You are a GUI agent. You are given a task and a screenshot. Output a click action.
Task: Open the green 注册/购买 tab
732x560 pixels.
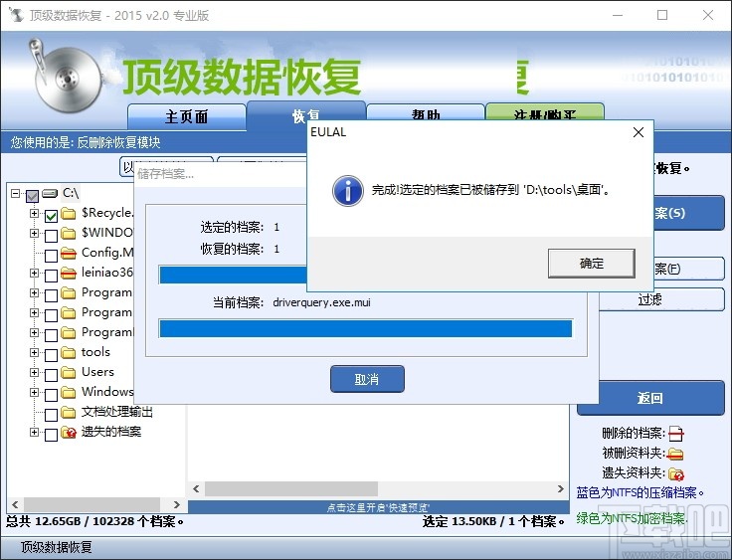(545, 112)
